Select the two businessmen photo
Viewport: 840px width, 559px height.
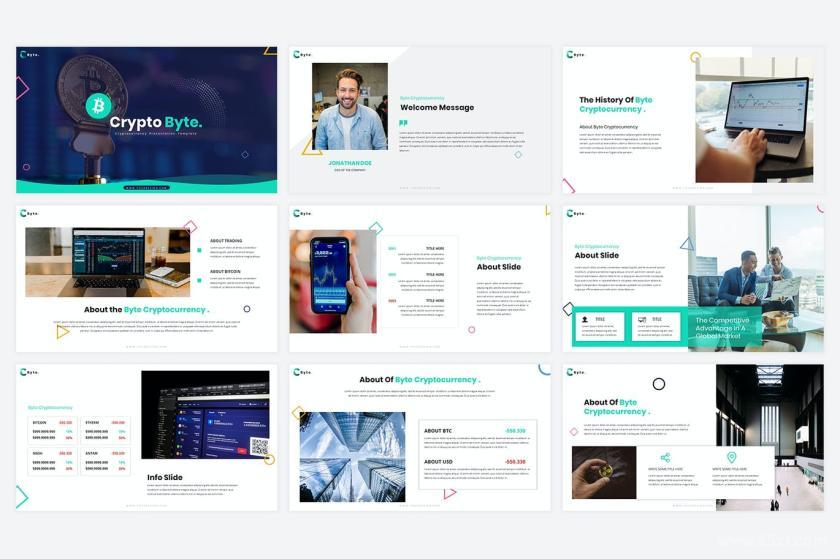[756, 279]
